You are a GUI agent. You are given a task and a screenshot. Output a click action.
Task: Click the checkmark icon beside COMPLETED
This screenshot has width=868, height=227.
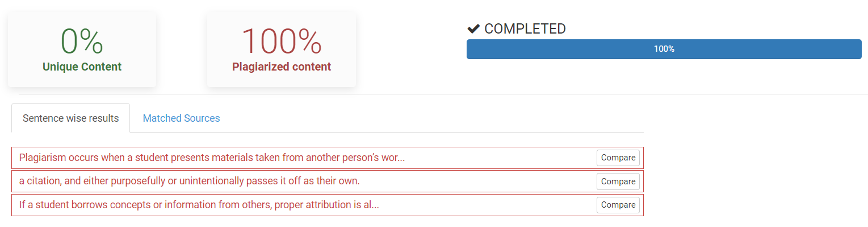click(x=473, y=28)
